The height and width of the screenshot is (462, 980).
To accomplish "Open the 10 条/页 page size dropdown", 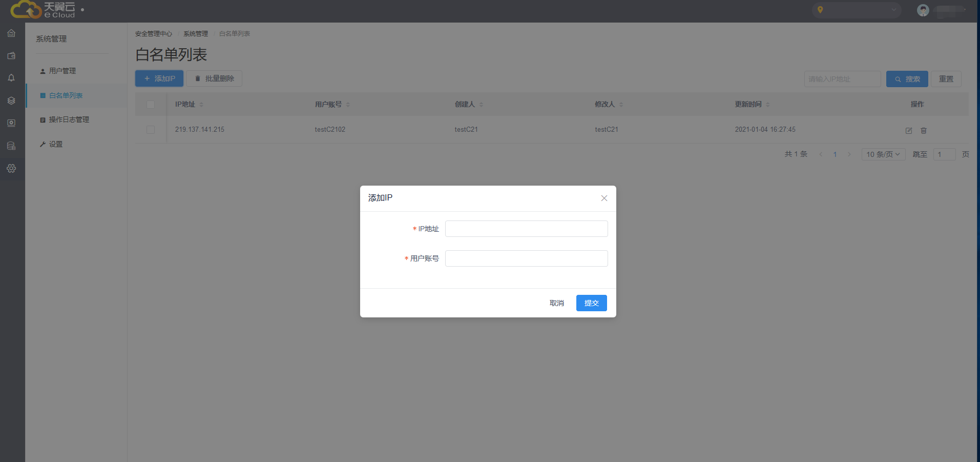I will [x=883, y=154].
